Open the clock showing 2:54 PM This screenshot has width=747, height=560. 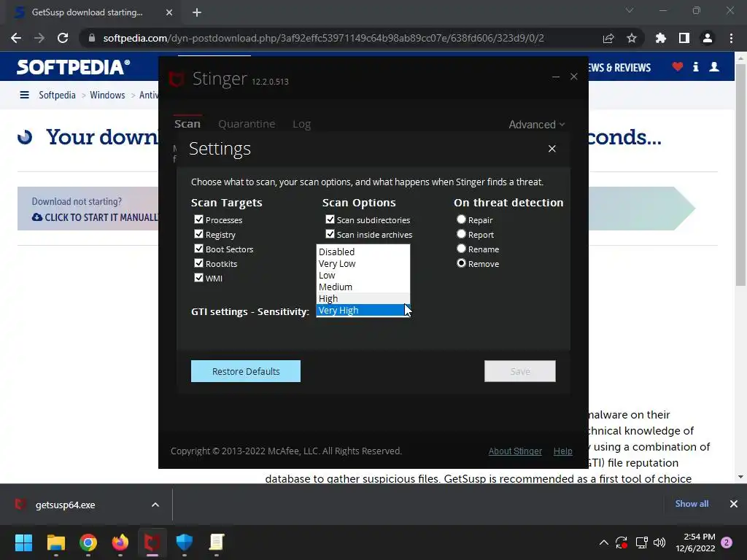695,542
